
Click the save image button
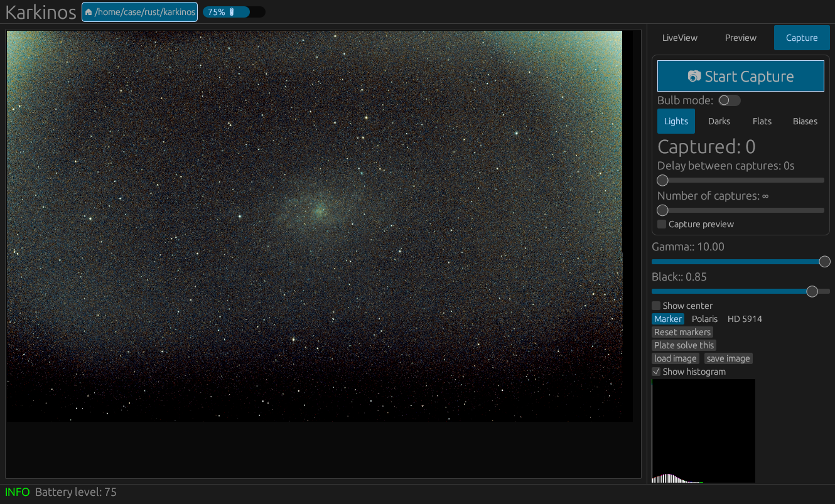pos(728,358)
